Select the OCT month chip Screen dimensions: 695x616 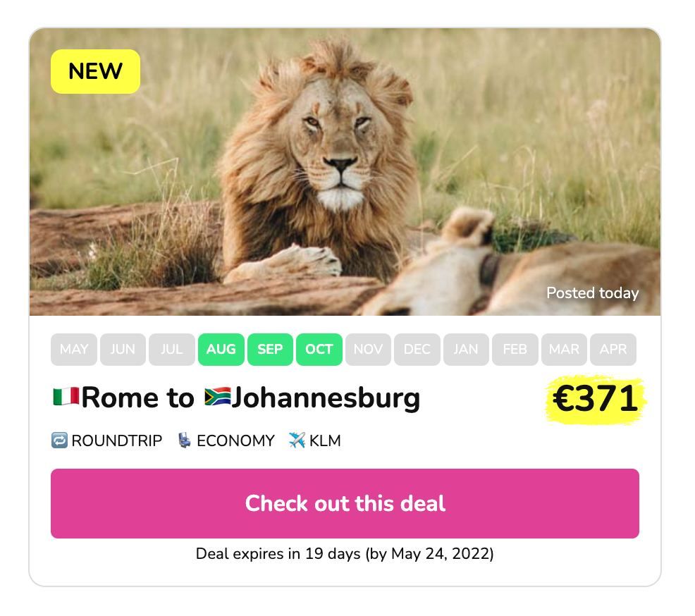pyautogui.click(x=319, y=349)
